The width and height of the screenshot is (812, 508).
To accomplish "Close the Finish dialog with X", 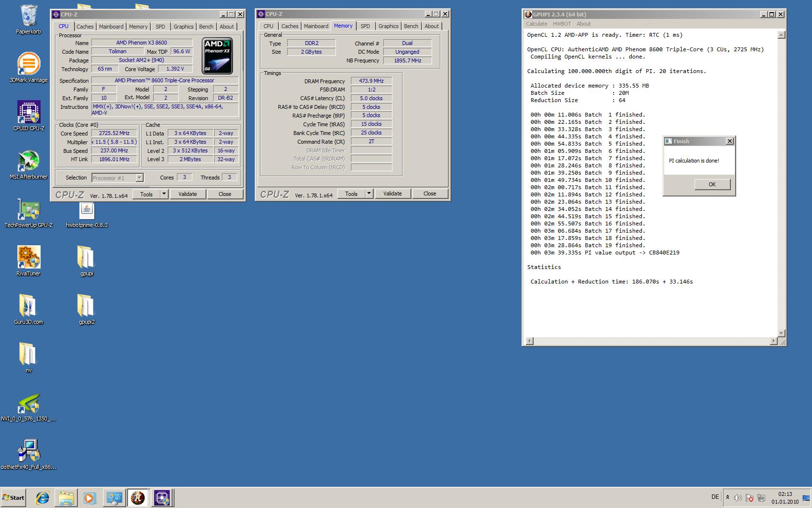I will pyautogui.click(x=730, y=141).
